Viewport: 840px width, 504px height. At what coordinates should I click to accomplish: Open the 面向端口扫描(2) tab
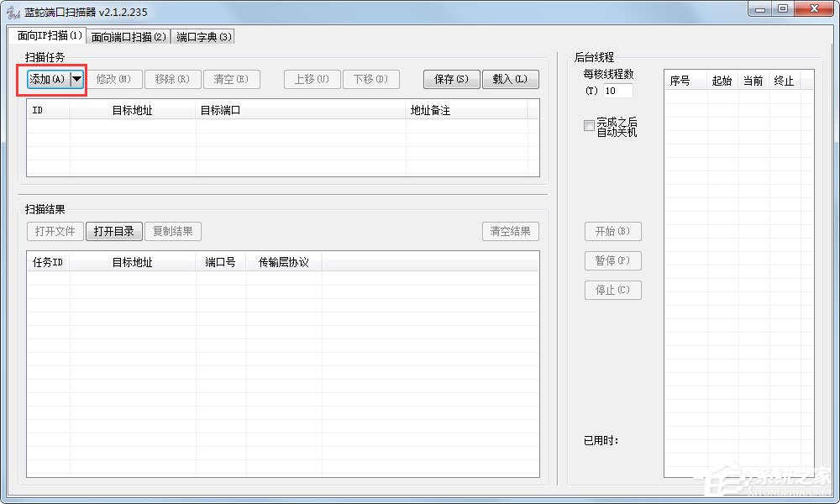129,37
